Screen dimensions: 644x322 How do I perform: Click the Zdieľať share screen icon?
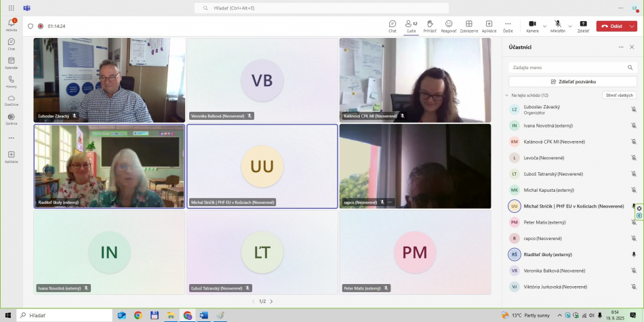tap(583, 26)
